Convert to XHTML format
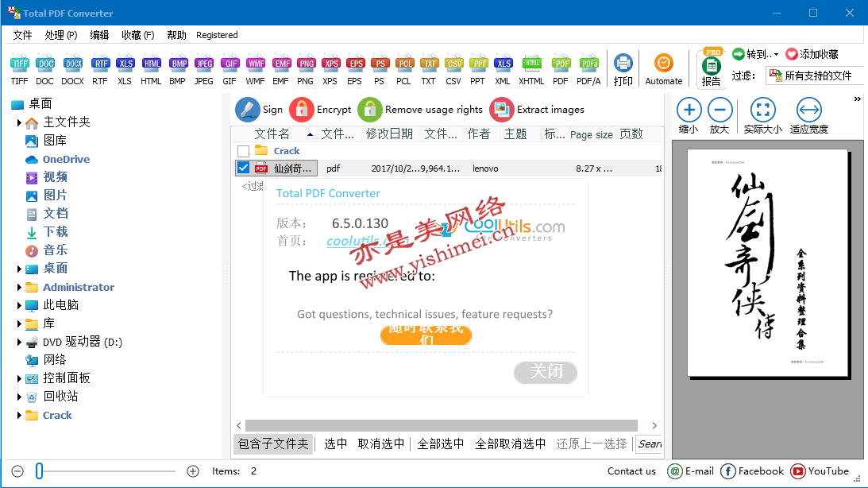868x488 pixels. (x=531, y=71)
